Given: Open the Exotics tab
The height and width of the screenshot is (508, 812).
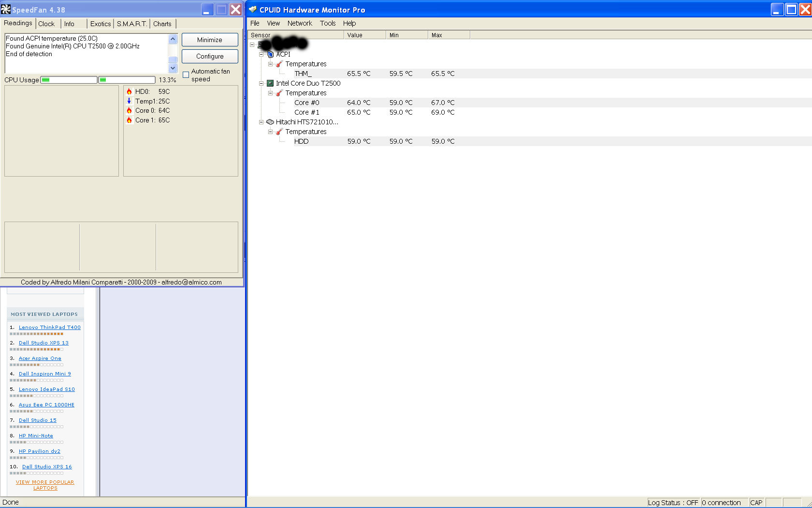Looking at the screenshot, I should pyautogui.click(x=101, y=24).
